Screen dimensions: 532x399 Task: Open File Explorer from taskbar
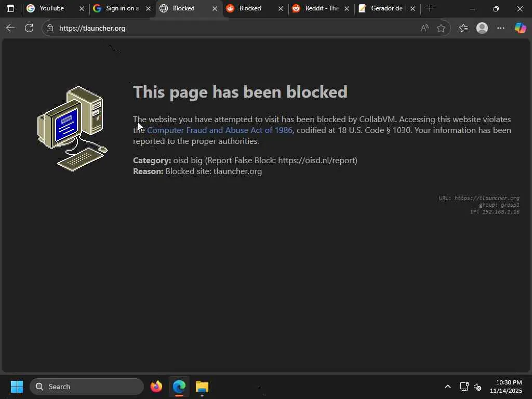click(x=202, y=387)
